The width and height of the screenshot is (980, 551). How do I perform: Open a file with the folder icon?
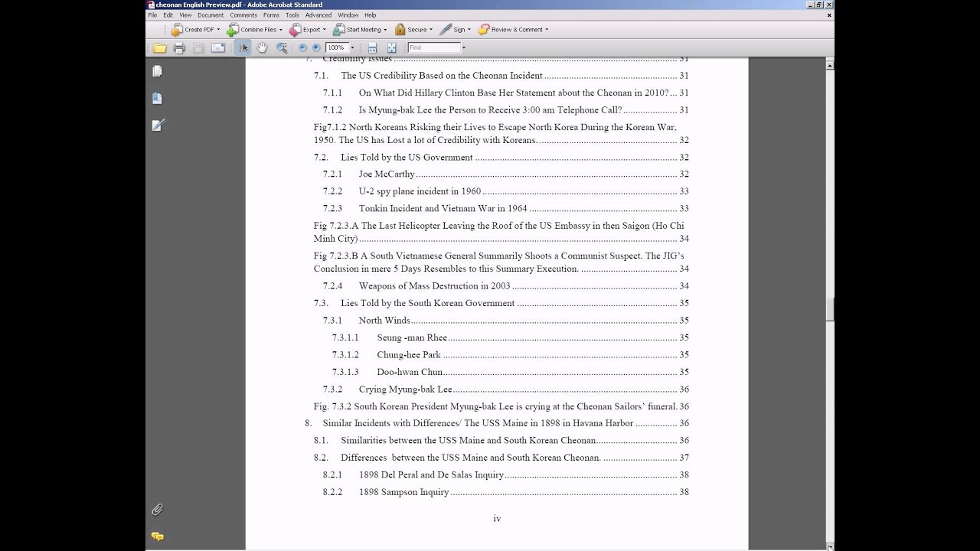point(159,48)
